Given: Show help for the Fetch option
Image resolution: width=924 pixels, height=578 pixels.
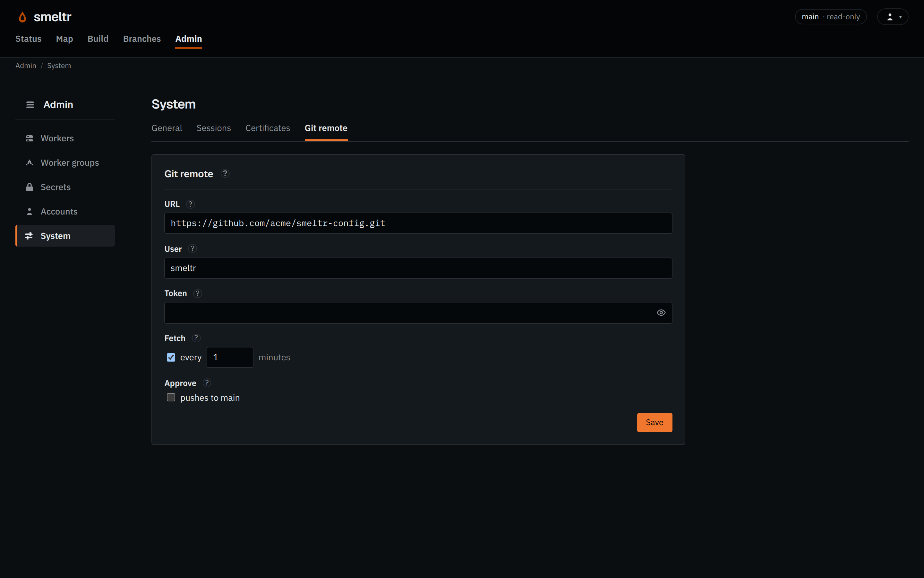Looking at the screenshot, I should click(x=196, y=338).
